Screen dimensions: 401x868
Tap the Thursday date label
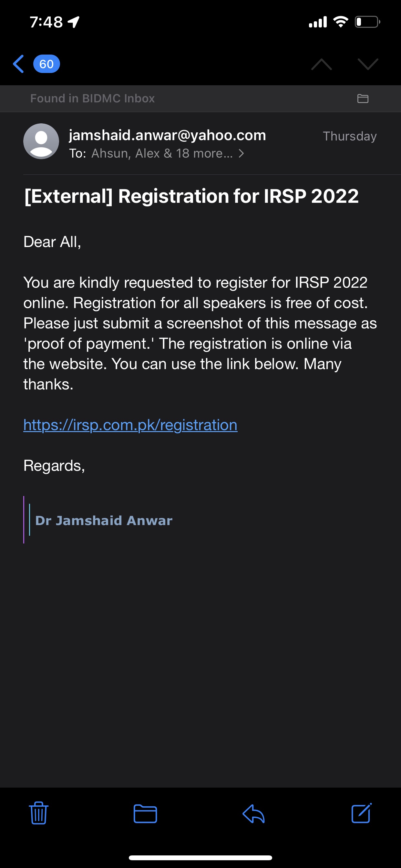pyautogui.click(x=349, y=136)
